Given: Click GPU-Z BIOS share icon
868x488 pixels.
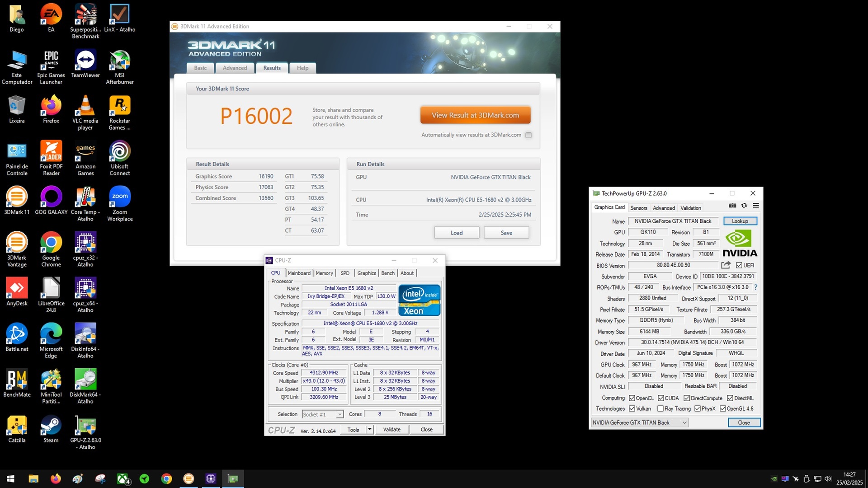Looking at the screenshot, I should point(726,265).
